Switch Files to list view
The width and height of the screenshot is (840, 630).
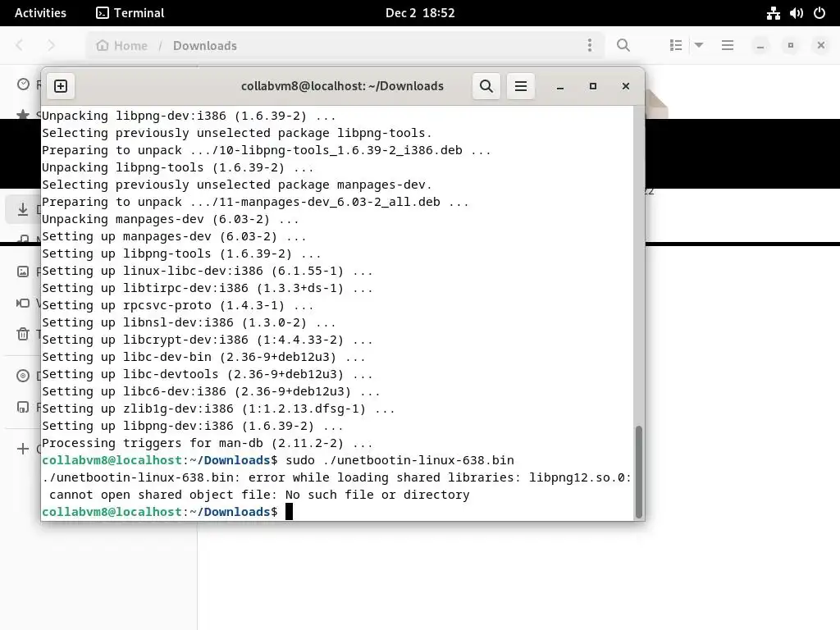coord(676,46)
